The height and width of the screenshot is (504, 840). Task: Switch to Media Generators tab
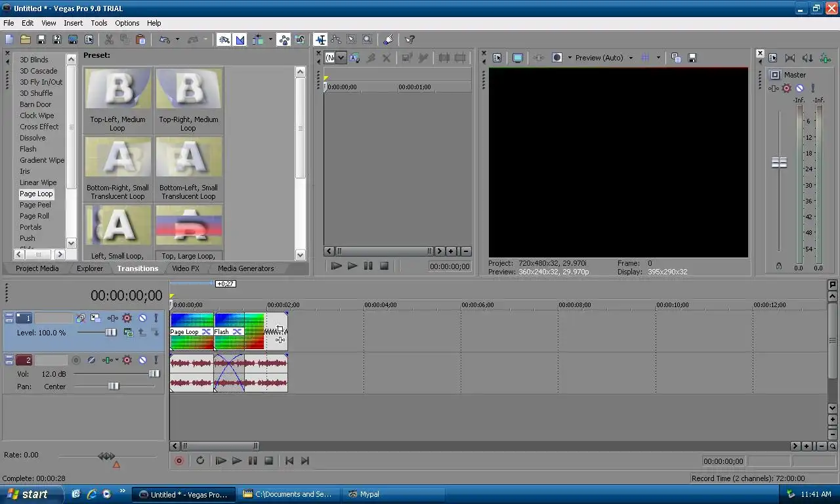point(246,268)
